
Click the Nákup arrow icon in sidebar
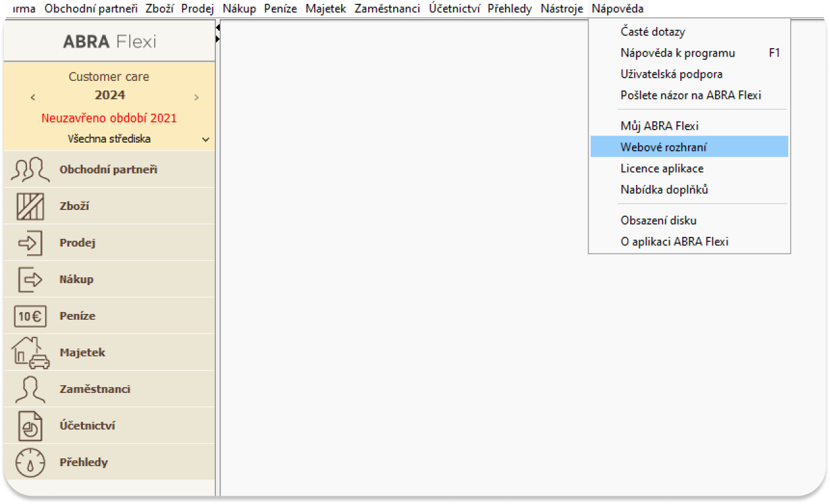point(30,279)
